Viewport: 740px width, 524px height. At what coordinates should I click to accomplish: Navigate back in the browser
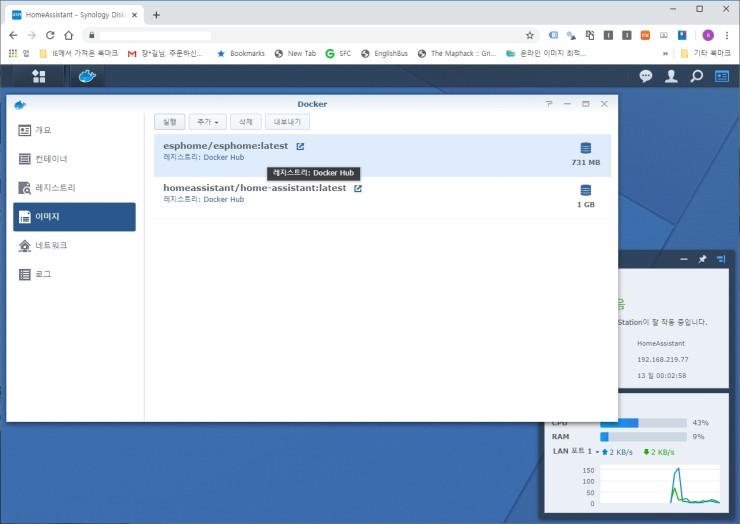13,35
